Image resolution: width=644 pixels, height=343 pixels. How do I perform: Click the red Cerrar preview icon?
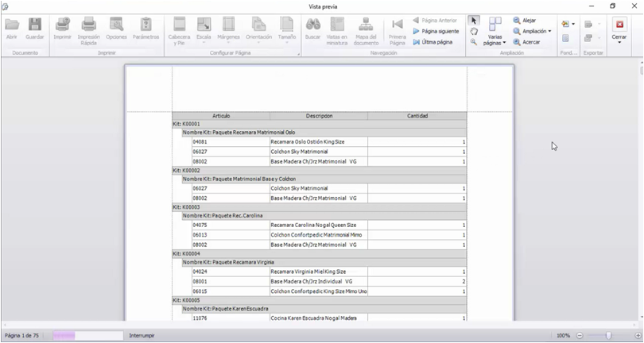[619, 25]
